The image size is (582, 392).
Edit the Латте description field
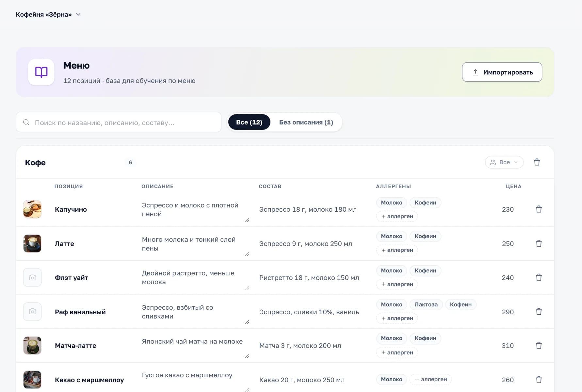tap(195, 244)
